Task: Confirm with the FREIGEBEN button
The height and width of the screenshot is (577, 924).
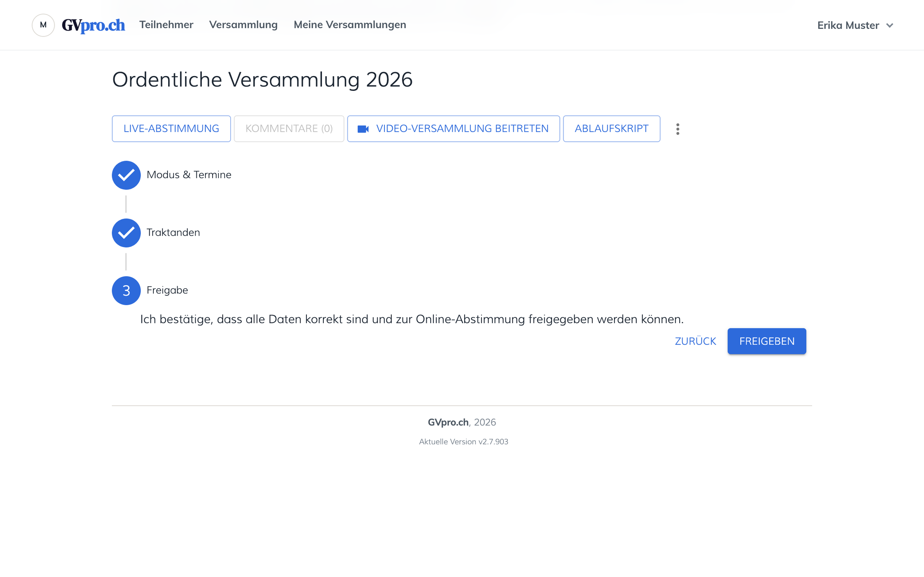Action: click(x=767, y=341)
